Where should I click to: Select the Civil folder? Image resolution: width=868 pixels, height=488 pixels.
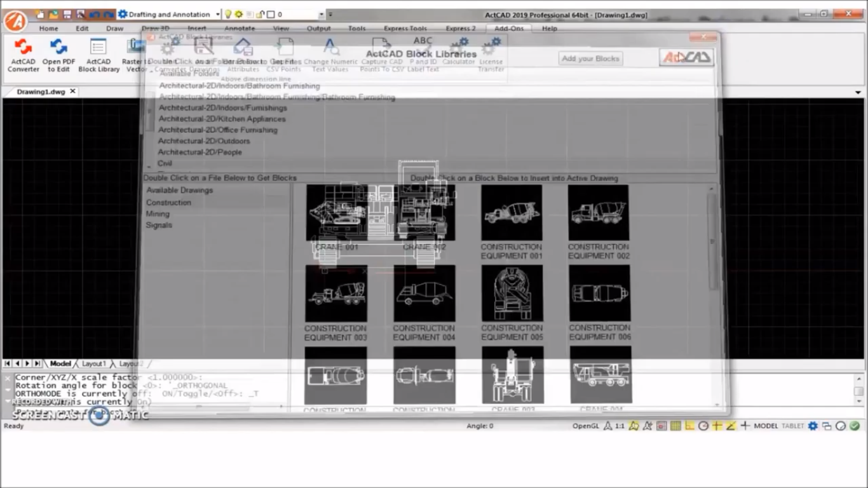click(165, 163)
